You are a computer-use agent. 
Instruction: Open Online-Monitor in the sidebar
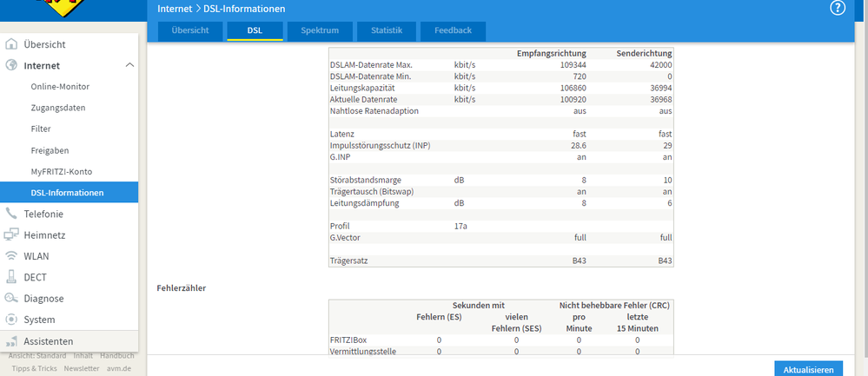(60, 87)
